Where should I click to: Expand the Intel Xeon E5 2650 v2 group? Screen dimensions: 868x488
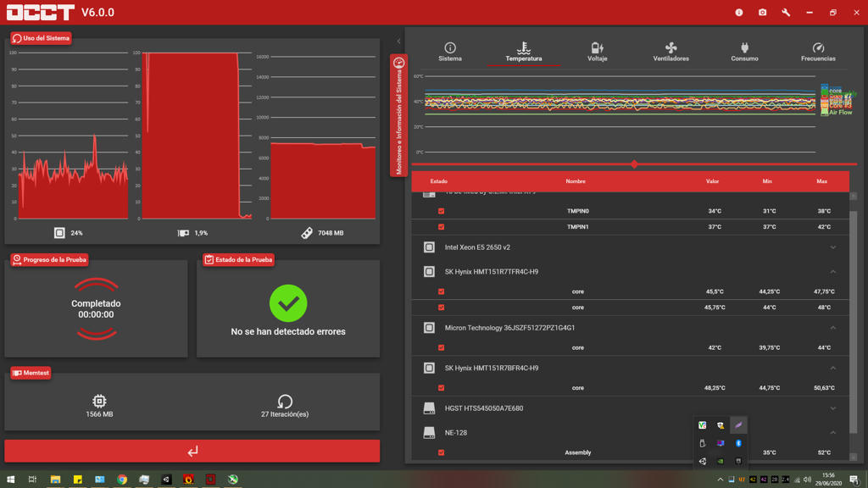click(832, 247)
